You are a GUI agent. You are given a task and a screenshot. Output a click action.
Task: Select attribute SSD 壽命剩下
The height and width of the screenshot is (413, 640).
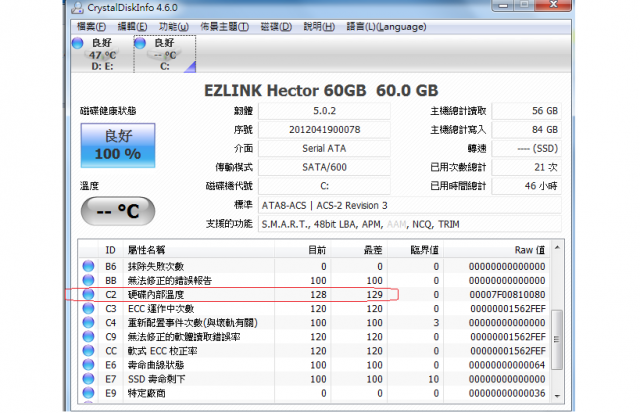pyautogui.click(x=156, y=379)
